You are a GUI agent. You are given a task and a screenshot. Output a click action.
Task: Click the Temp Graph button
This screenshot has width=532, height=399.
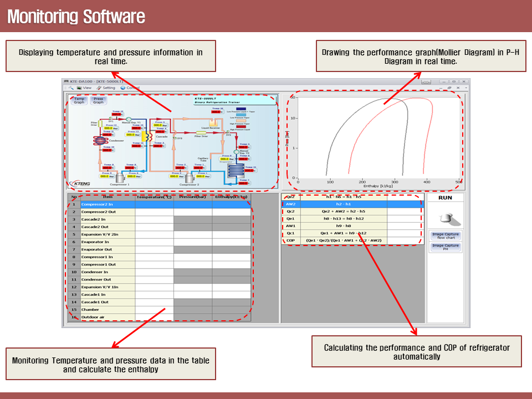click(79, 100)
